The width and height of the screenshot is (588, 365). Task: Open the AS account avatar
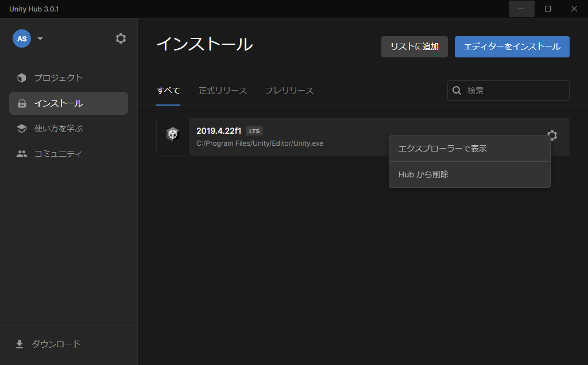[22, 38]
